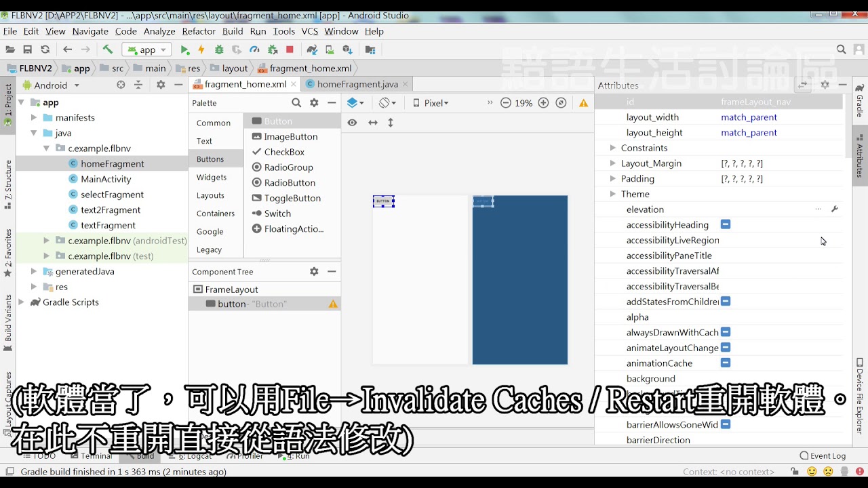Switch to homeFragment.java tab

pos(357,84)
